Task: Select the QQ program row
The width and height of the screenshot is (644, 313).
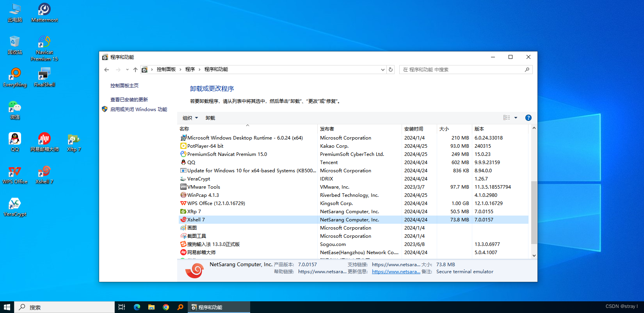Action: 353,163
